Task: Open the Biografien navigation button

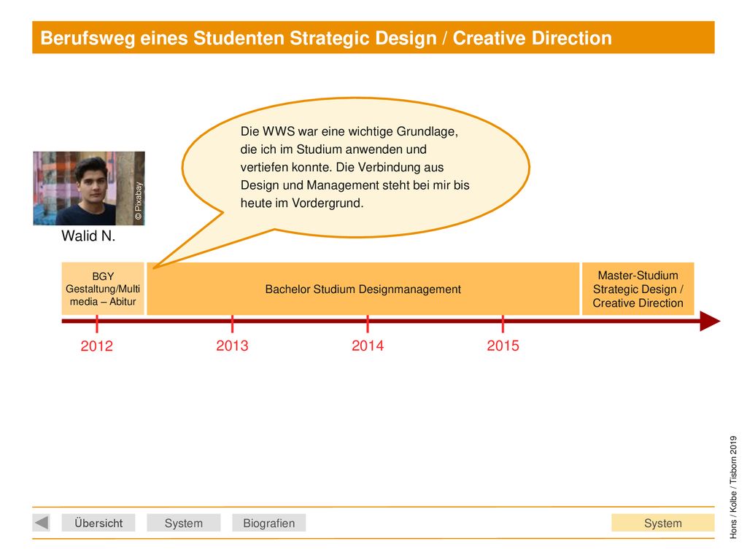Action: 268,523
